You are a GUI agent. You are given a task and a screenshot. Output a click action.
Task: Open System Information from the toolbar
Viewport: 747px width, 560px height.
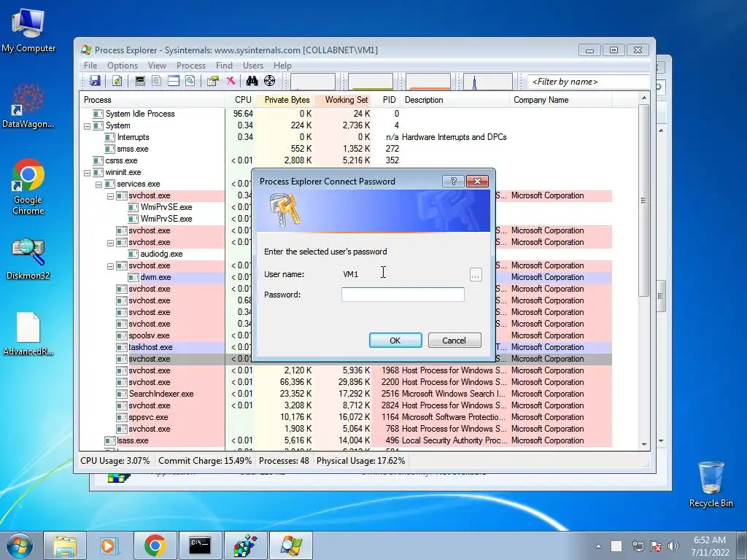coord(139,81)
